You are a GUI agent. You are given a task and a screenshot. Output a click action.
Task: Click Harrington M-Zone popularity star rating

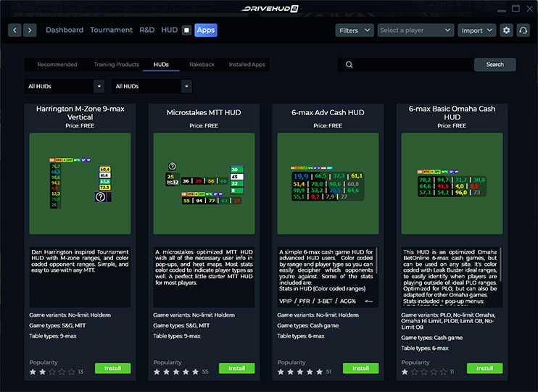pos(52,372)
